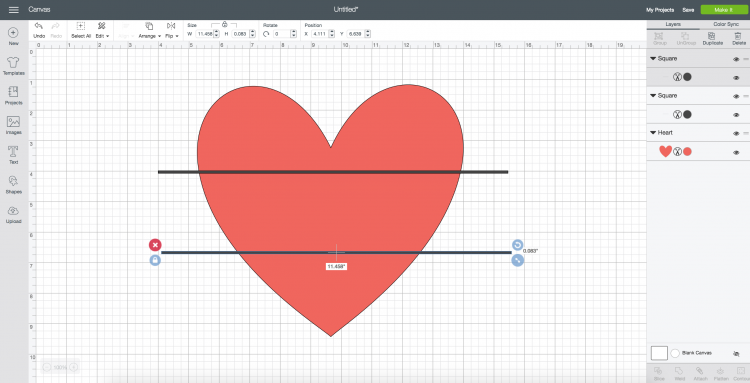Click the Redo arrow
Screen dimensions: 750x383
coord(56,26)
